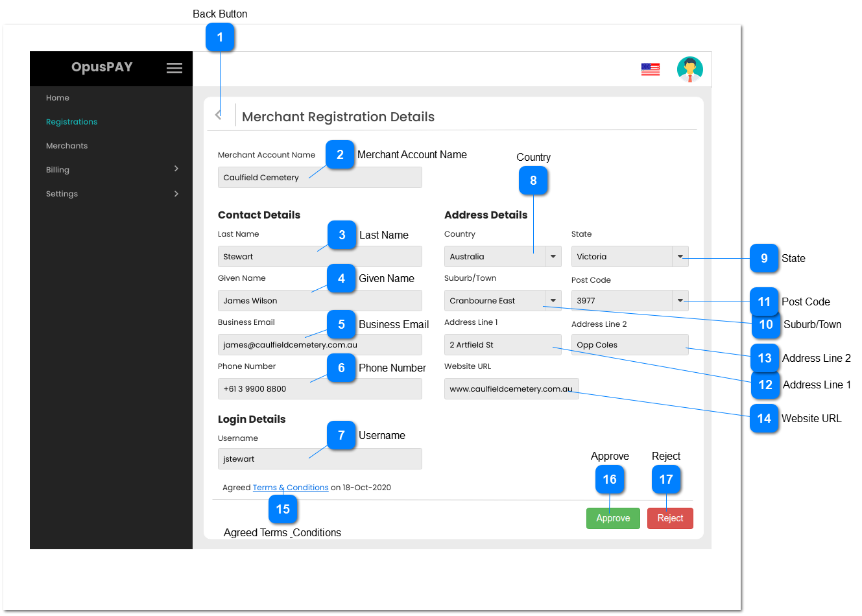Toggle the hamburger menu next to OpusPAY
The height and width of the screenshot is (616, 862).
(174, 68)
